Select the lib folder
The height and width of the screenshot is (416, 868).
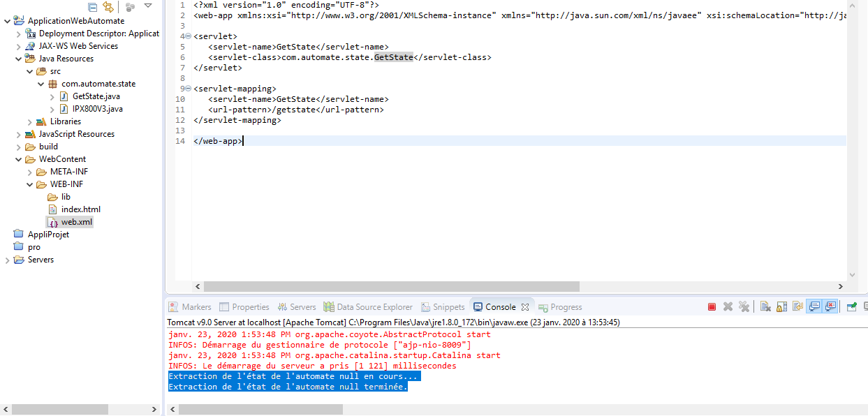click(x=66, y=197)
